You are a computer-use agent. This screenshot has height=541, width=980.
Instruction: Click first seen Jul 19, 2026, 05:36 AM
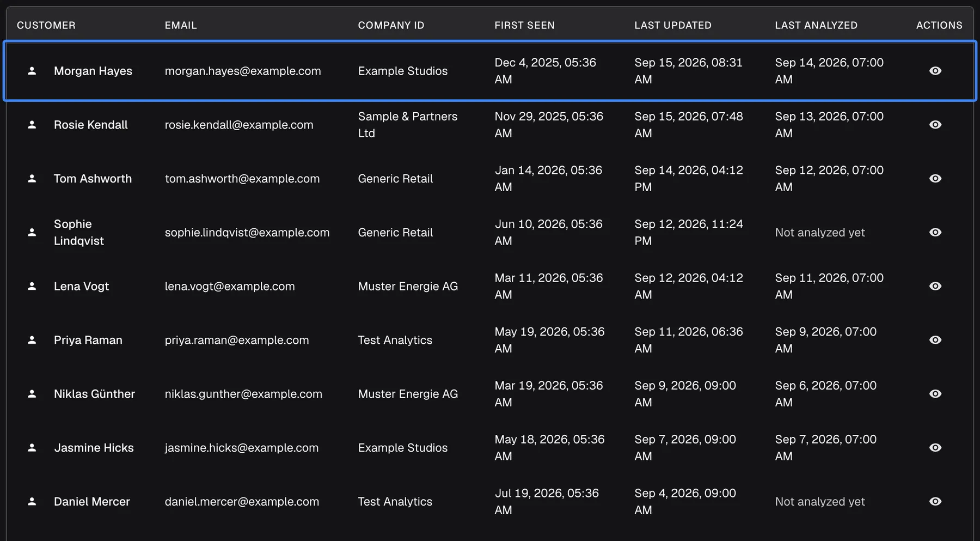[x=547, y=501]
